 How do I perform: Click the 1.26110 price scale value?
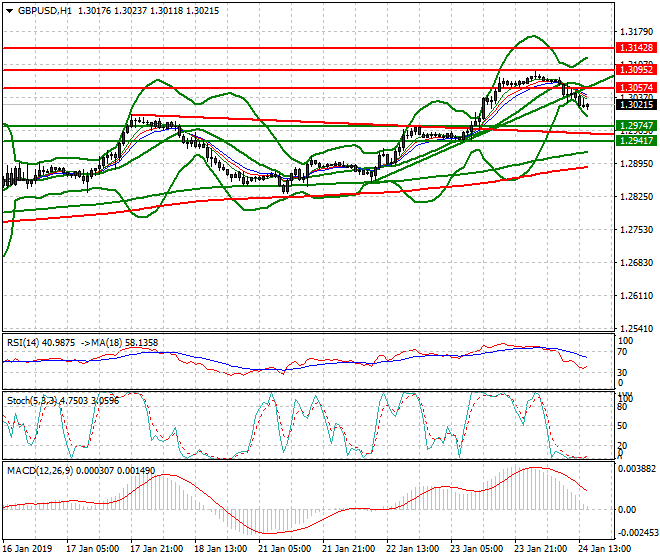click(636, 296)
